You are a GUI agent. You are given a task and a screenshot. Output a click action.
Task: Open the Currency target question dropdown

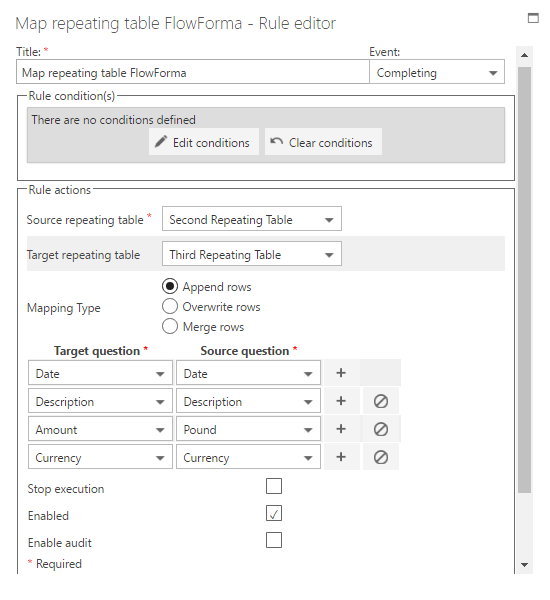tap(100, 457)
